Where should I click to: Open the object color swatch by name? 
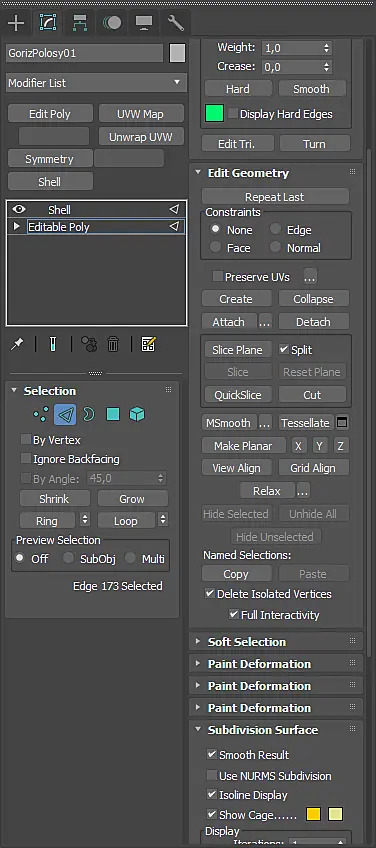(177, 53)
